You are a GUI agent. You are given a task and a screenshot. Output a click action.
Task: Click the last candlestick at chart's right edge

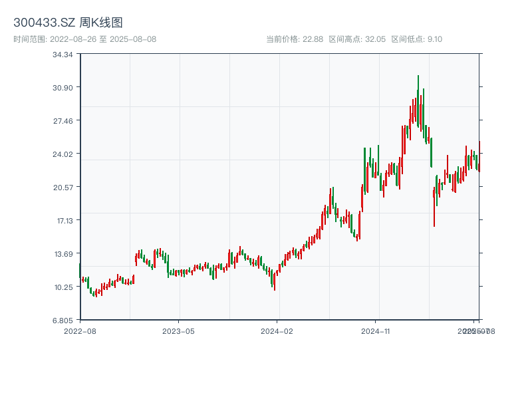pos(479,160)
